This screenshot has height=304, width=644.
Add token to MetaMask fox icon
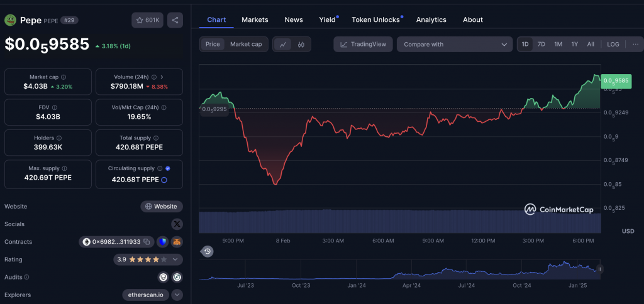pos(177,242)
